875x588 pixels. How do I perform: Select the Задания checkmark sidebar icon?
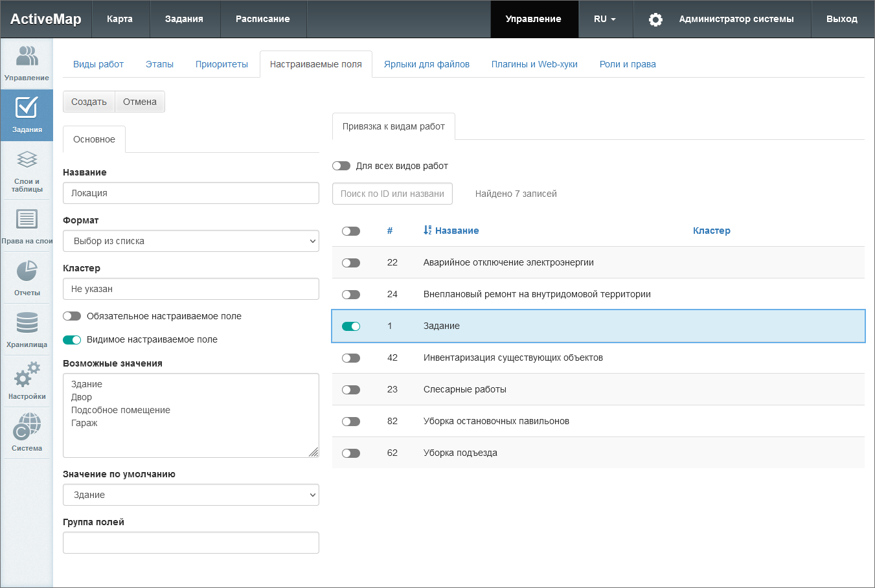click(x=27, y=109)
